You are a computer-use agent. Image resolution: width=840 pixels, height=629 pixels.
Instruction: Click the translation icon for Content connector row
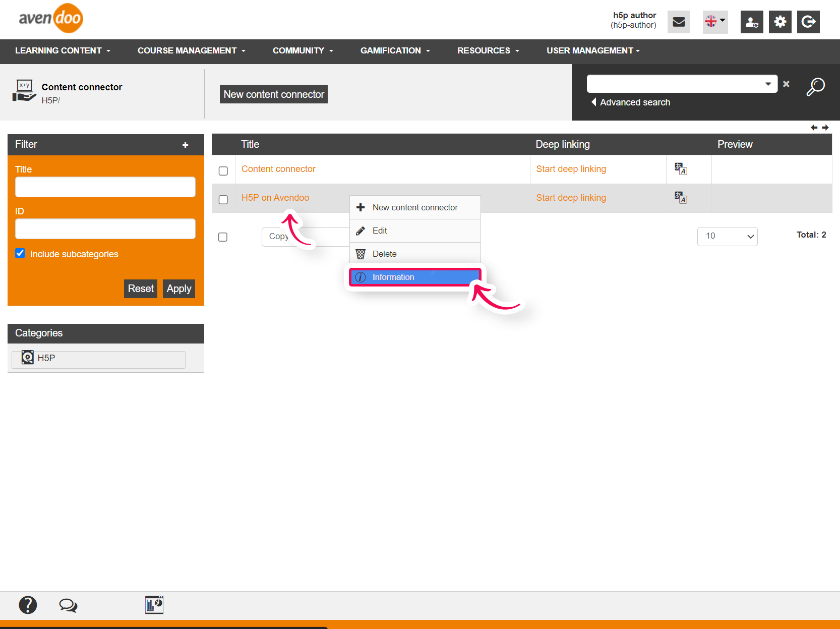681,169
